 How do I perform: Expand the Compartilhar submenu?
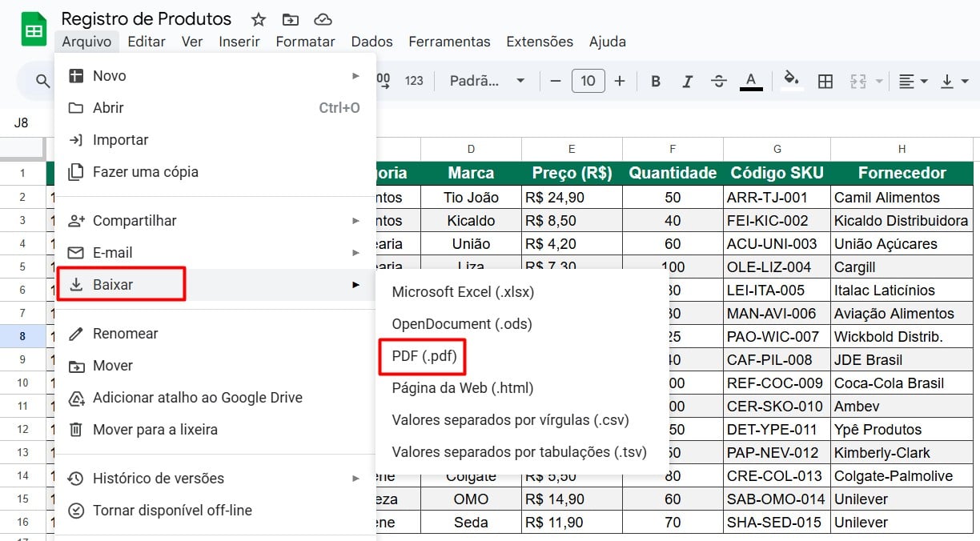215,221
